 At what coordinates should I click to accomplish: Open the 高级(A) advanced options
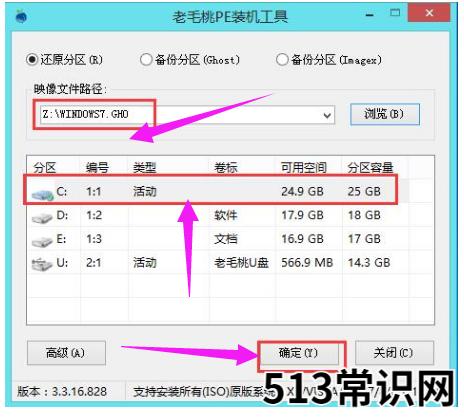(66, 353)
